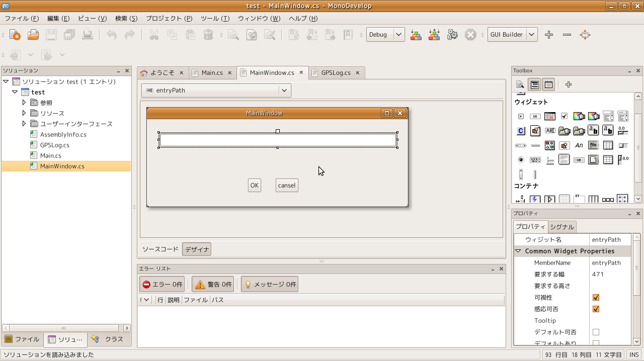Open the GUI Builder layout dropdown
This screenshot has height=361, width=644.
pos(531,35)
